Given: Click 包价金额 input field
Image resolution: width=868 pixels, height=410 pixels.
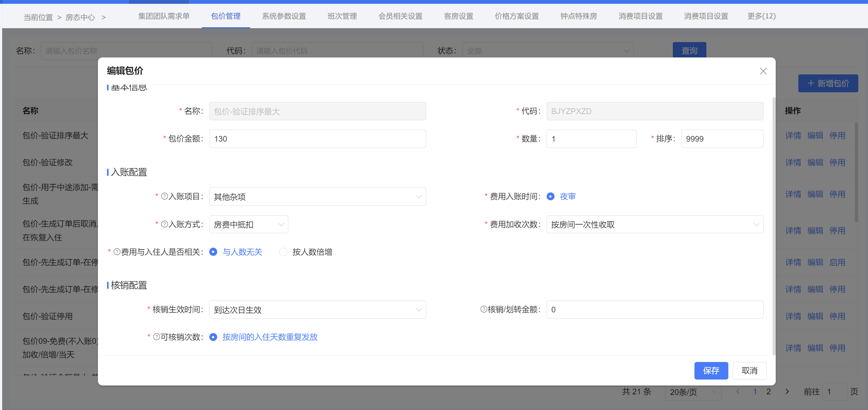Looking at the screenshot, I should click(x=317, y=138).
